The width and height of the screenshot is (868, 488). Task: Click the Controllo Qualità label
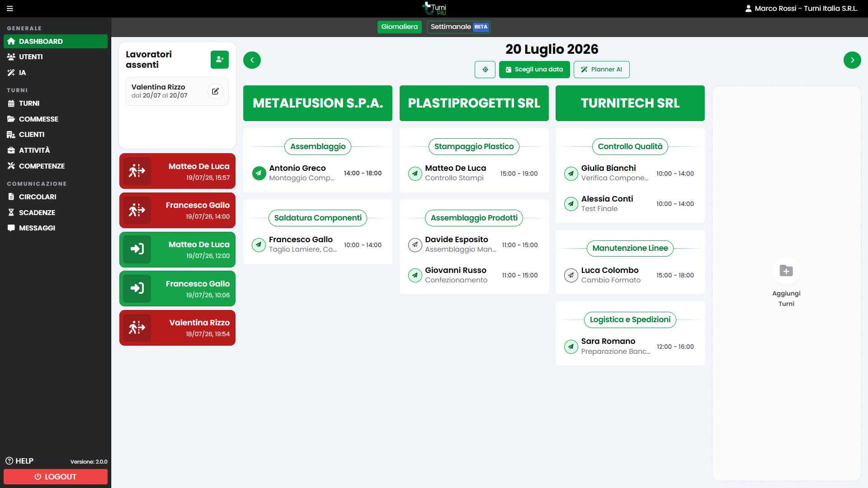[630, 146]
